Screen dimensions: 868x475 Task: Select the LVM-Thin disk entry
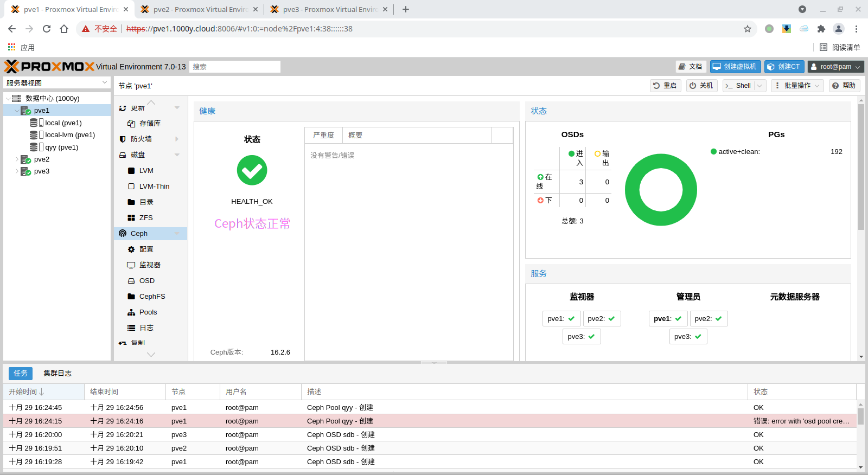(x=154, y=187)
